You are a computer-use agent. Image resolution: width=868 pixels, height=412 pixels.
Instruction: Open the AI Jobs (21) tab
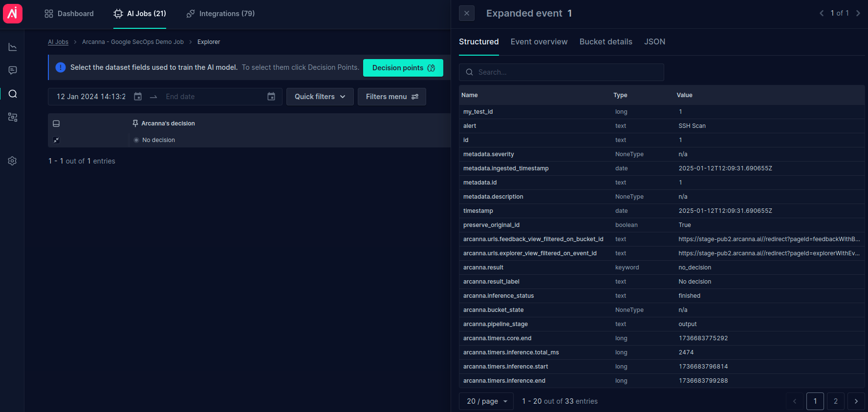(140, 14)
